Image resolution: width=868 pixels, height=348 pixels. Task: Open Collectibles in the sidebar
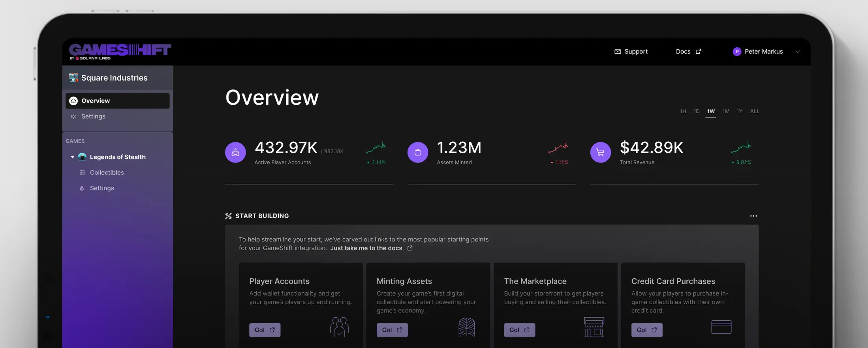[x=107, y=172]
